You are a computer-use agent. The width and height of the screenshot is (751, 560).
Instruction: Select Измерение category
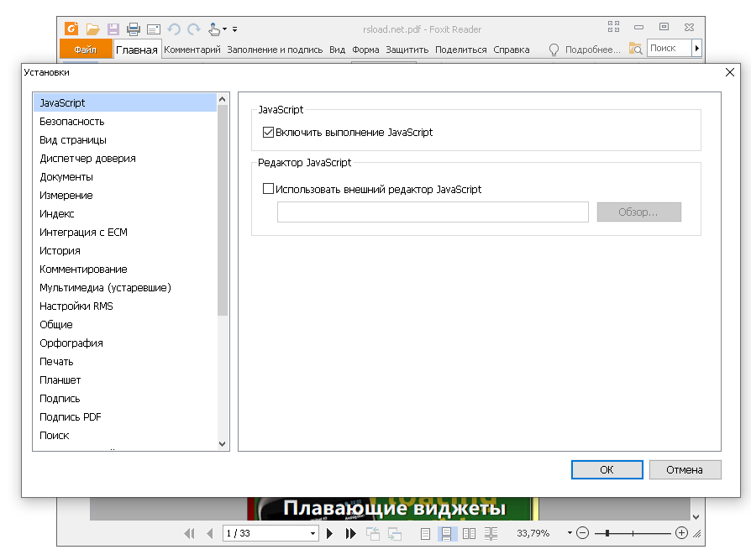[125, 196]
